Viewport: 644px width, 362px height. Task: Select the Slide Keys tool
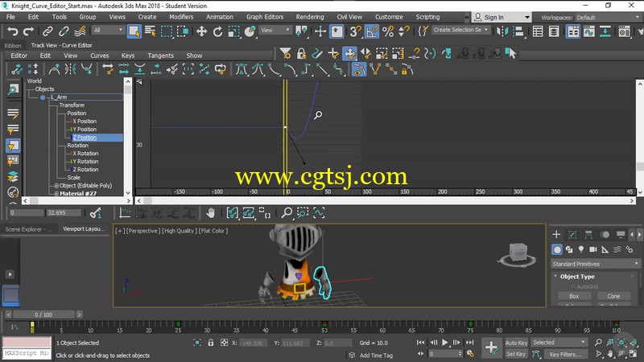click(365, 53)
